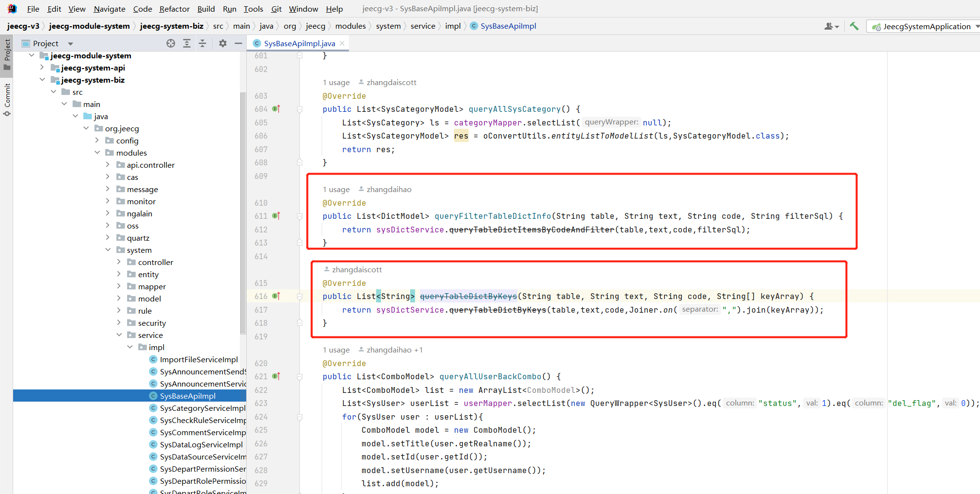Click Expand All in Project panel

pyautogui.click(x=187, y=43)
